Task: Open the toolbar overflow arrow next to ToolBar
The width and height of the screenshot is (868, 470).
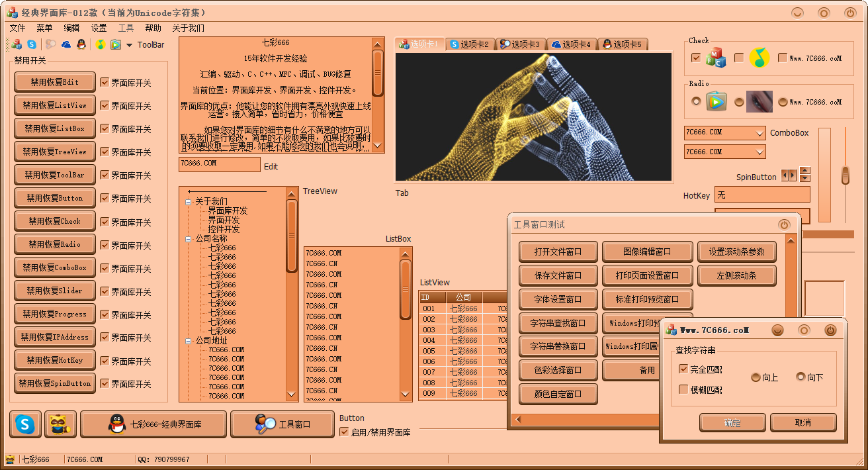Action: click(x=129, y=45)
